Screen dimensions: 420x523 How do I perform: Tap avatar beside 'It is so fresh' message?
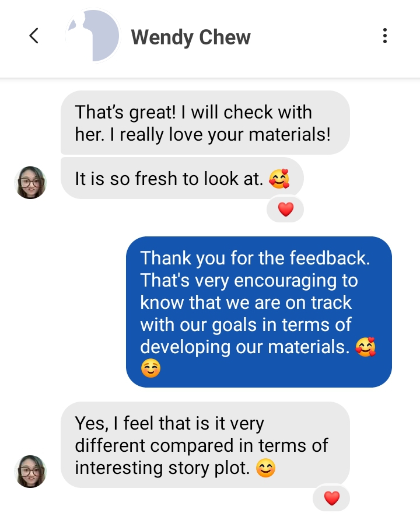(x=31, y=183)
